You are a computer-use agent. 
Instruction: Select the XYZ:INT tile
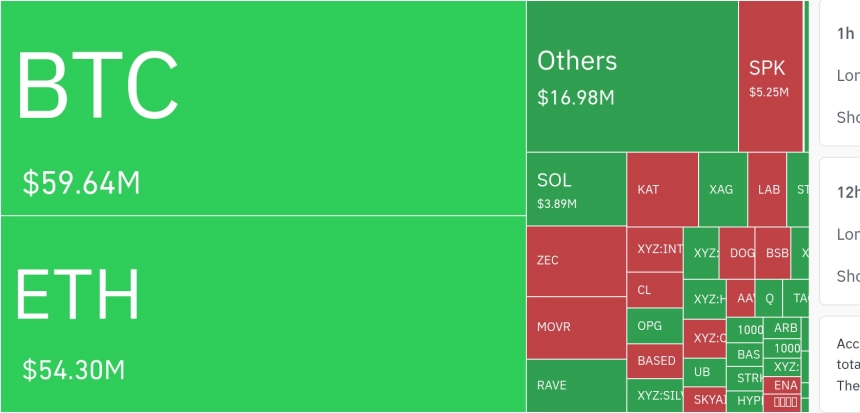coord(655,249)
